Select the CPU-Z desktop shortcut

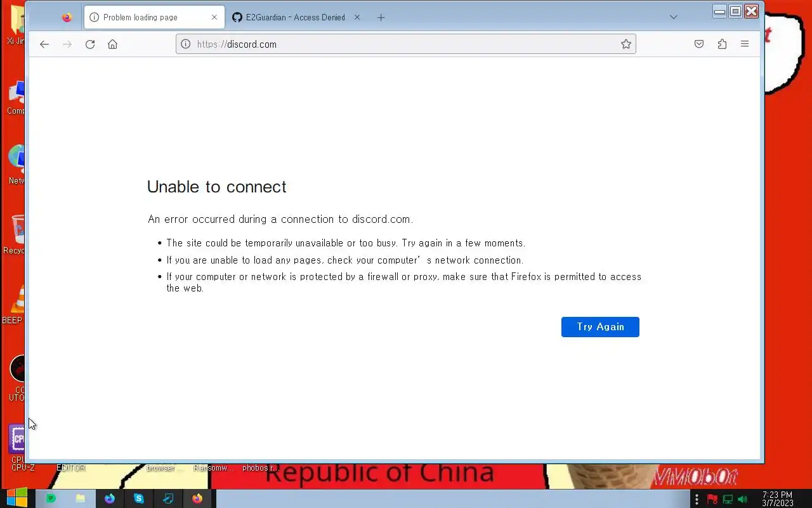pyautogui.click(x=18, y=448)
